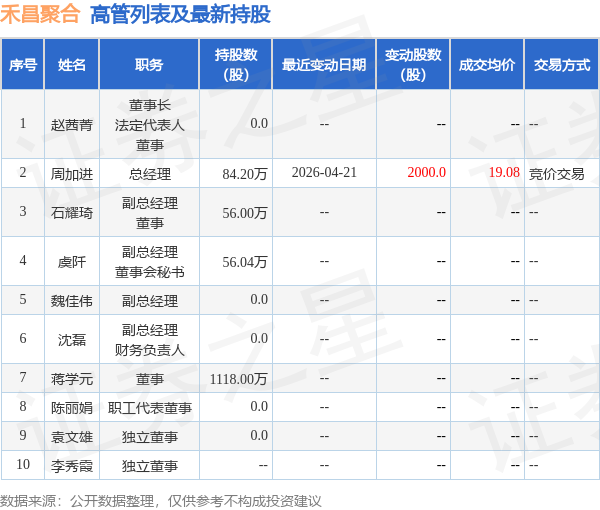Select the 最近变动日期 column header
Viewport: 600px width, 510px height.
point(324,65)
